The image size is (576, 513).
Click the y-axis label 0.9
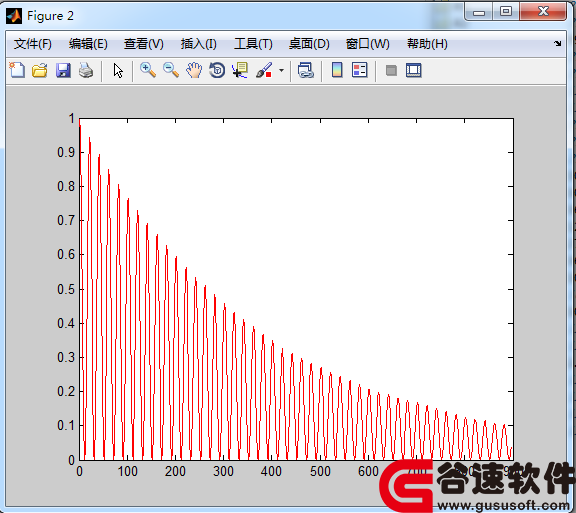66,152
